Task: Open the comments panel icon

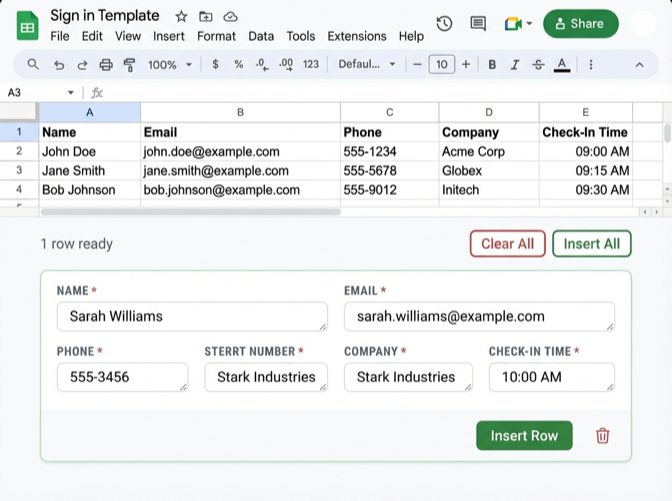Action: (x=478, y=24)
